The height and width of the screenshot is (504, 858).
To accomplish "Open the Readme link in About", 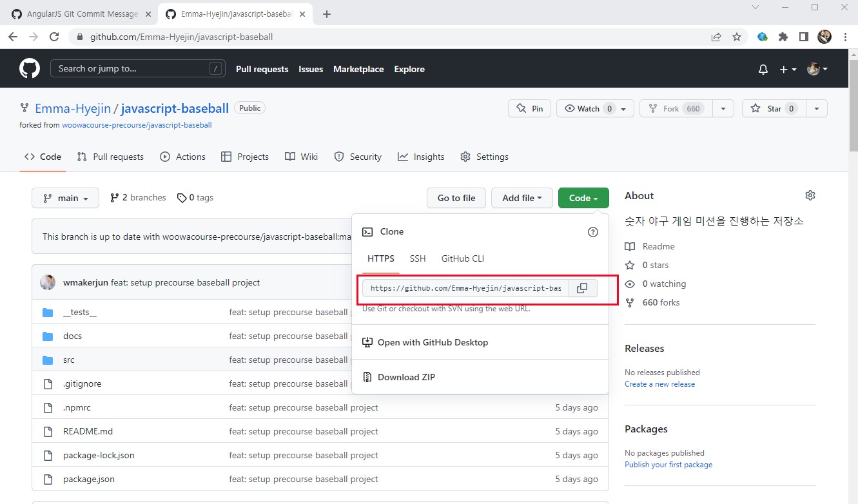I will pyautogui.click(x=650, y=246).
